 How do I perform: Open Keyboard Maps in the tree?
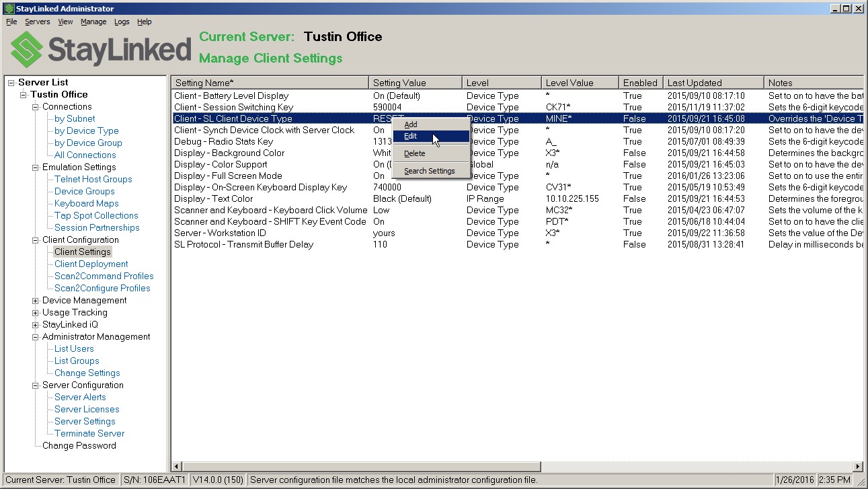pos(87,204)
